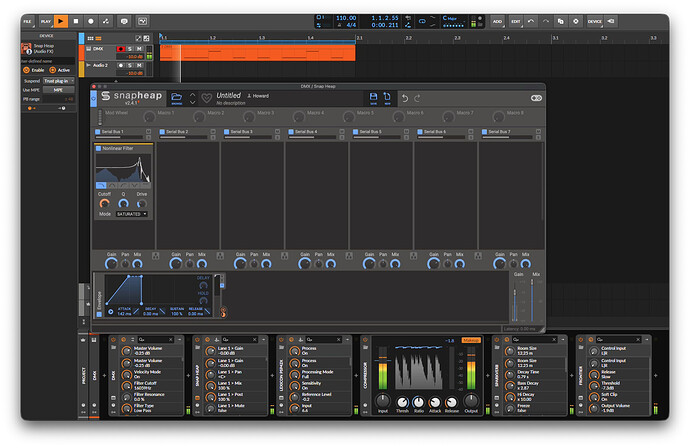Viewport: 690px width, 448px height.
Task: Select the orange DMX clip in arranger
Action: pyautogui.click(x=257, y=53)
